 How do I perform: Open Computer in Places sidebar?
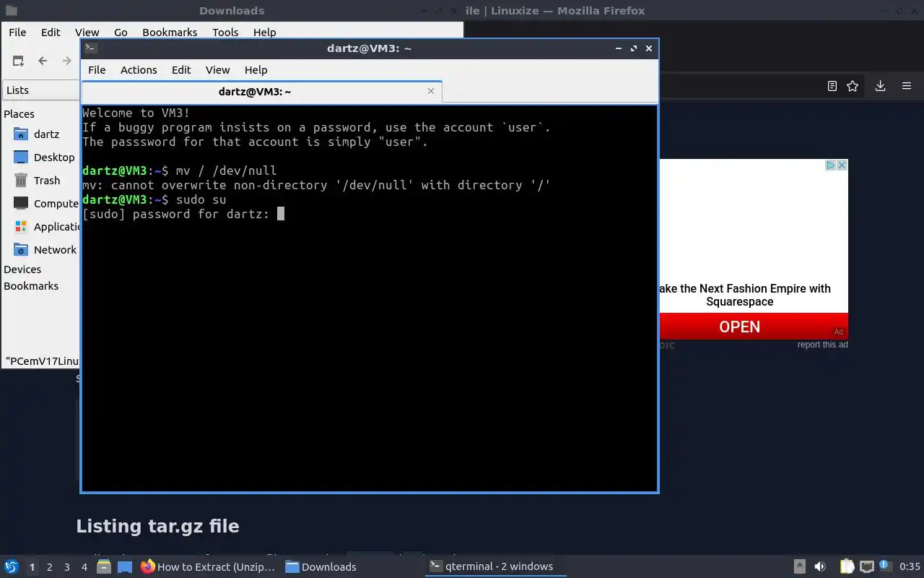45,204
